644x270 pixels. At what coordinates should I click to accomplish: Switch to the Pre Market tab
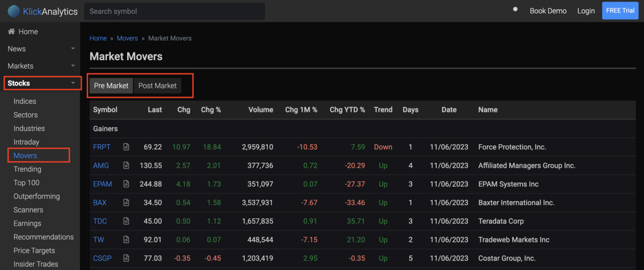click(x=112, y=86)
